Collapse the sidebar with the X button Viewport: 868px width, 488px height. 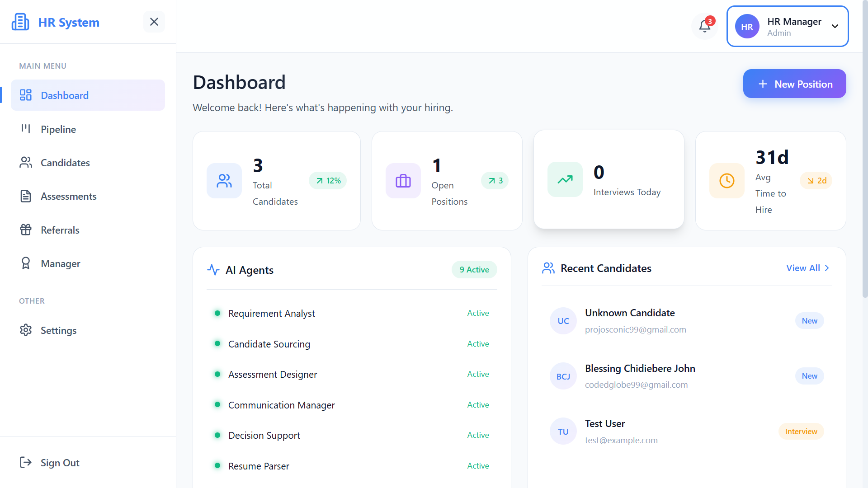(x=154, y=22)
